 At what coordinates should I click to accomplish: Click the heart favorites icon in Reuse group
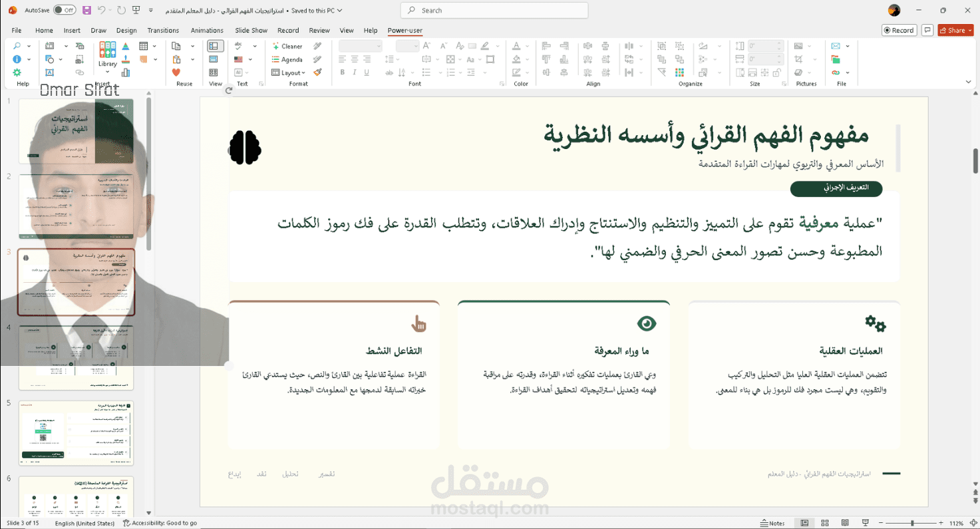pyautogui.click(x=176, y=73)
